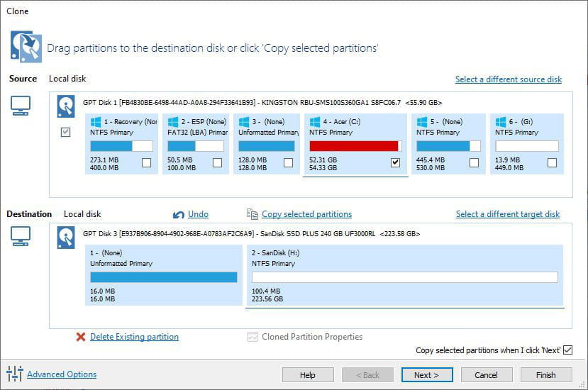Click the red X delete partition icon

[x=81, y=337]
